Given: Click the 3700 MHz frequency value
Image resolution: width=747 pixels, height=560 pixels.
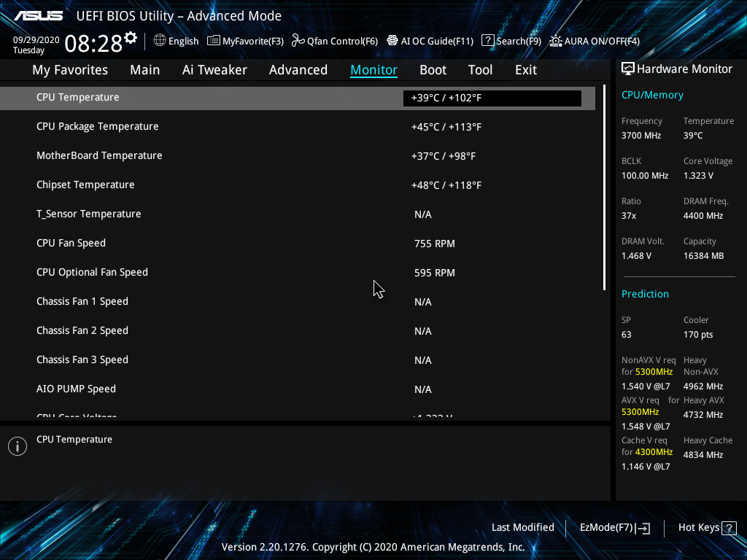Looking at the screenshot, I should (x=641, y=136).
